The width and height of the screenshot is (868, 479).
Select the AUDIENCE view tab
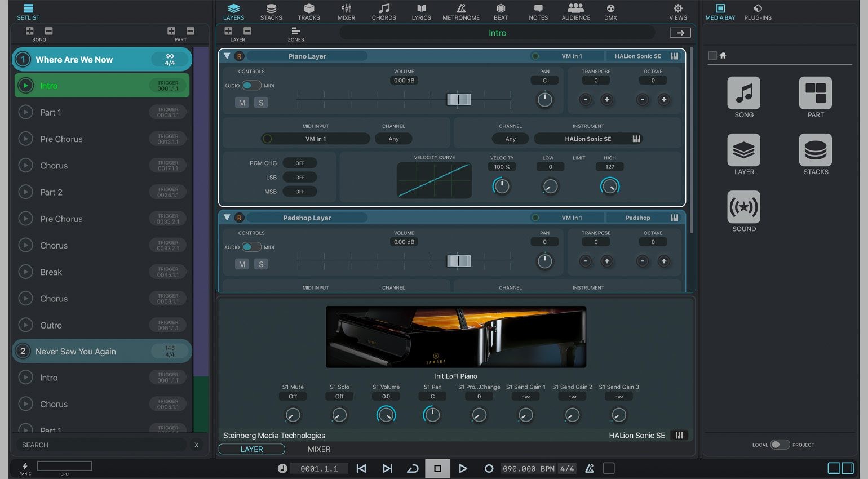click(x=575, y=11)
